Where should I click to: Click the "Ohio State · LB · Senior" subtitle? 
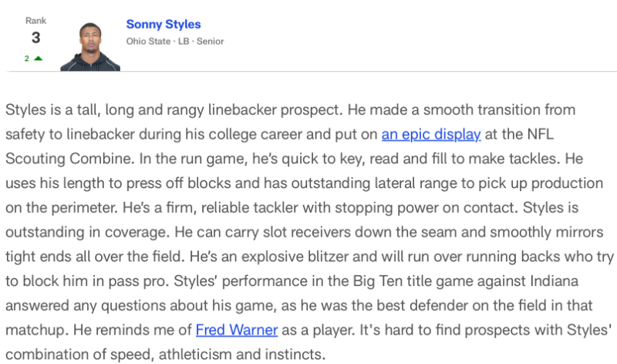pyautogui.click(x=175, y=41)
